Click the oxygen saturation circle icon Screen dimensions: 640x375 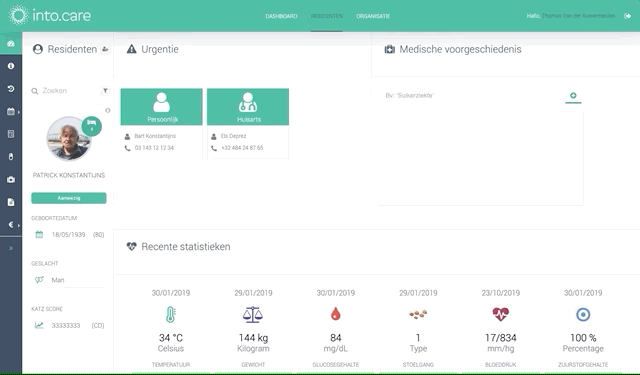583,314
